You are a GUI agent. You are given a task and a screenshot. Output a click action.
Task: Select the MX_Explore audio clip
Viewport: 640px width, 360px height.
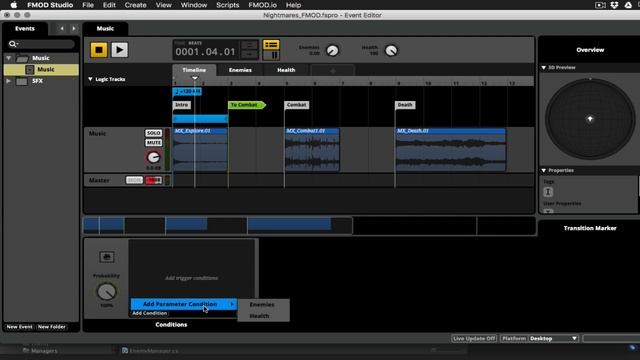(200, 149)
